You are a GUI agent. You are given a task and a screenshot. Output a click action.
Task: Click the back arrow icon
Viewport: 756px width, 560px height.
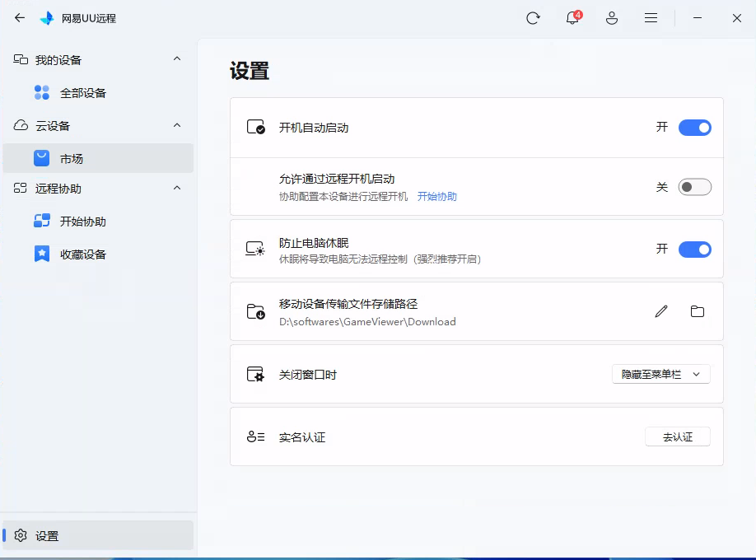[x=20, y=17]
